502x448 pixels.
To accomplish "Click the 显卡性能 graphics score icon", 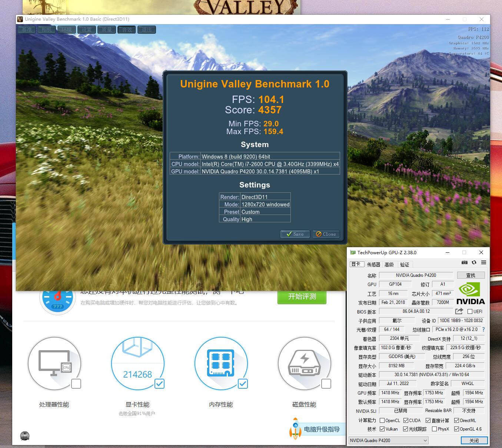I will pos(138,363).
